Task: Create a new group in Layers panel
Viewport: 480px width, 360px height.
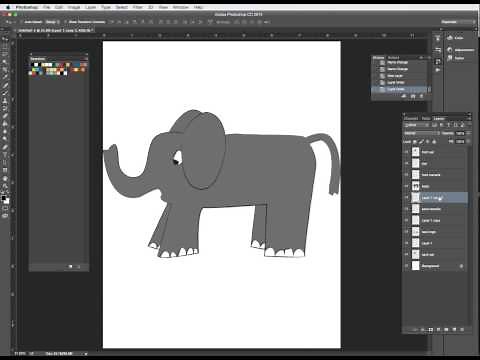Action: pyautogui.click(x=446, y=329)
